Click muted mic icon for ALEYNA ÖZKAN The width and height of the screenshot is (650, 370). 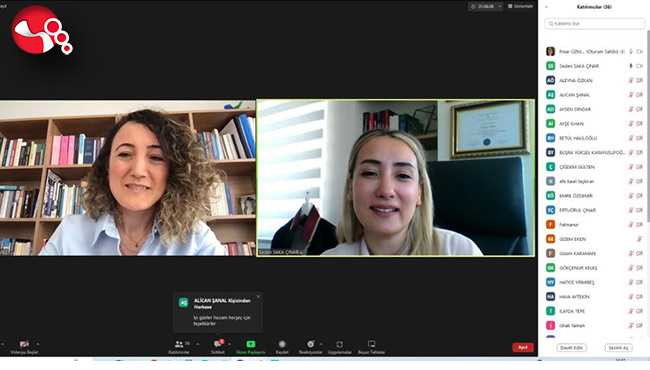(x=631, y=80)
